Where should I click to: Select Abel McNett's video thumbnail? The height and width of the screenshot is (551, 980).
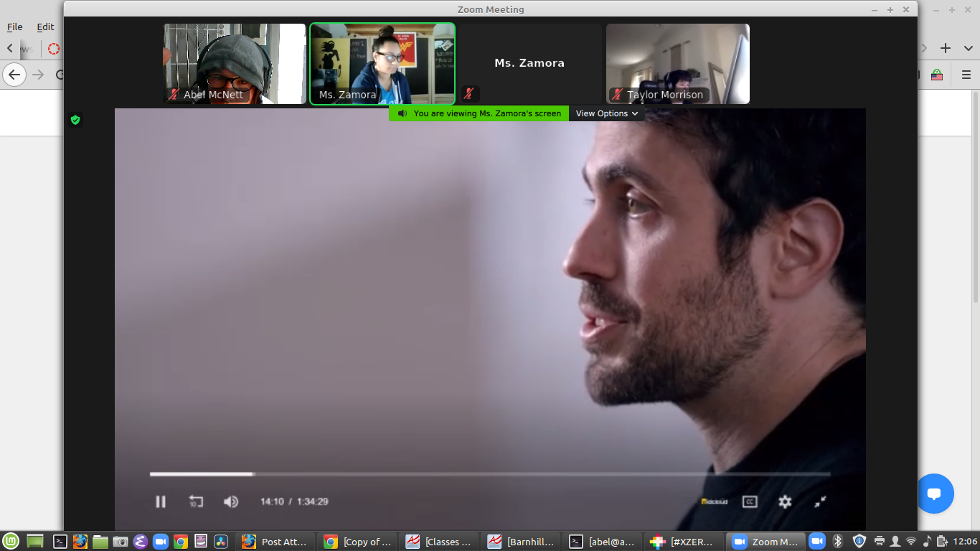(x=235, y=64)
